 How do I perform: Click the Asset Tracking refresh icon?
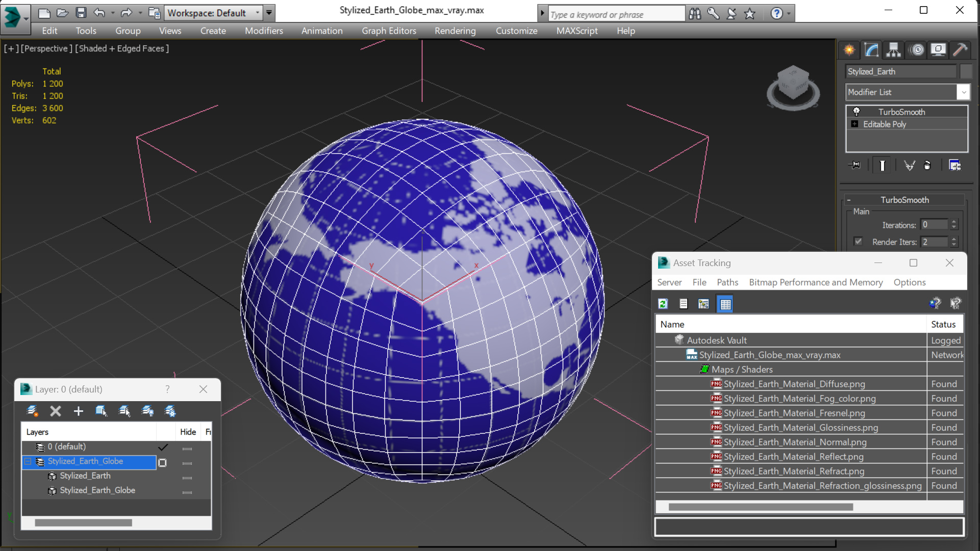tap(663, 304)
